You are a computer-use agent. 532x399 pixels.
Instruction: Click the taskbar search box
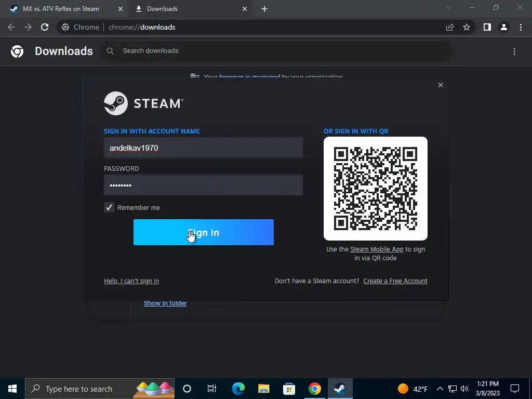(x=100, y=389)
